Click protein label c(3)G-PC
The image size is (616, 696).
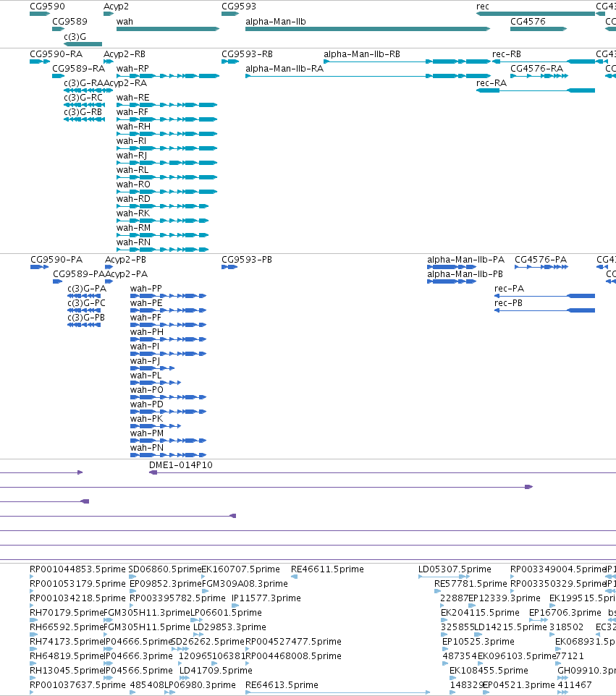tap(87, 303)
